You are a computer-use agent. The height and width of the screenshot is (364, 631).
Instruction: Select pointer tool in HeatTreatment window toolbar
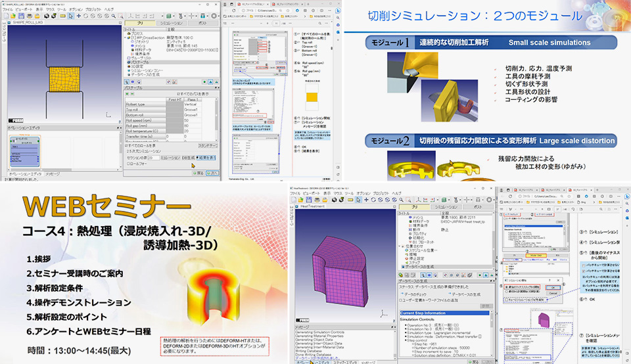coord(358,200)
